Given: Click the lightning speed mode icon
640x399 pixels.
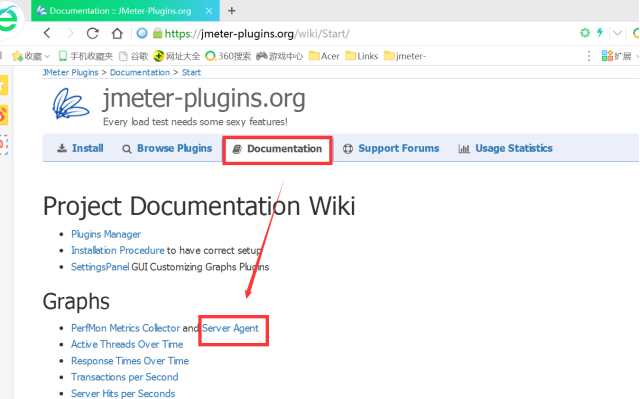Looking at the screenshot, I should pos(600,33).
